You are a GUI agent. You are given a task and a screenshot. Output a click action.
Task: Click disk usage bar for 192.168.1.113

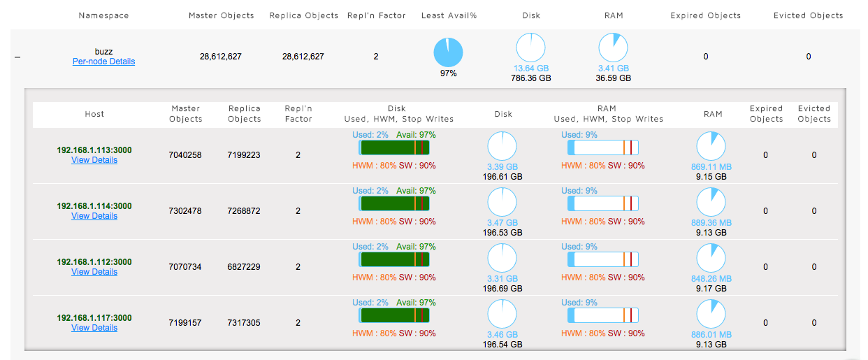pyautogui.click(x=394, y=147)
